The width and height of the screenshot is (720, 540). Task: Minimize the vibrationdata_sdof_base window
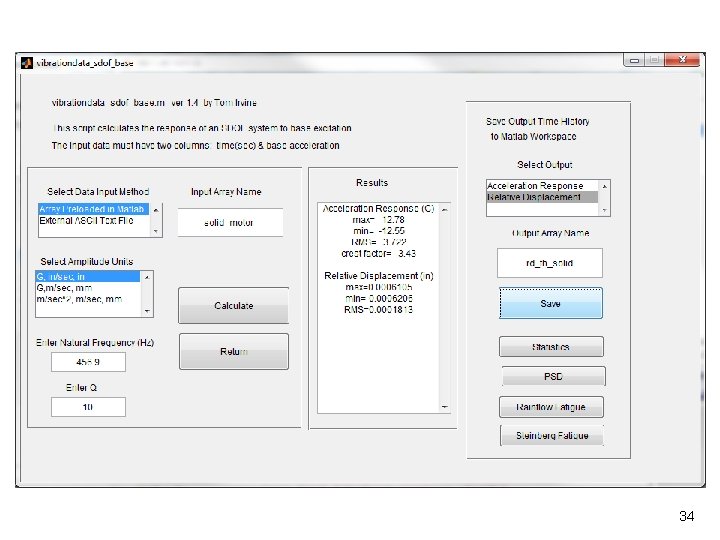click(634, 60)
